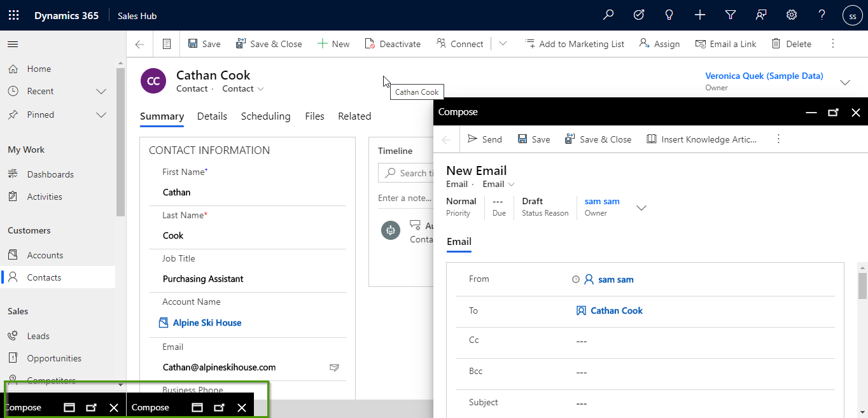The image size is (868, 418).
Task: Open owner Veronica Quek (Sample Data) link
Action: pos(764,76)
